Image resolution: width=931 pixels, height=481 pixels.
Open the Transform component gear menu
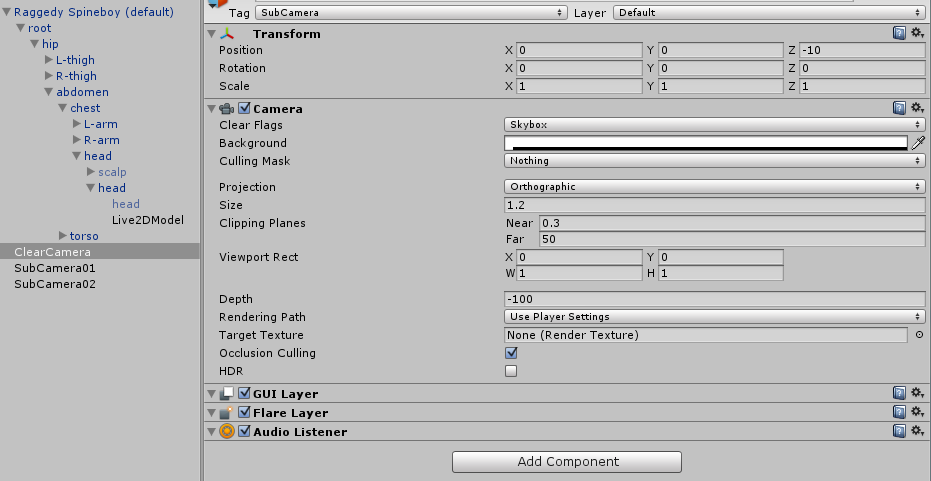(x=918, y=33)
